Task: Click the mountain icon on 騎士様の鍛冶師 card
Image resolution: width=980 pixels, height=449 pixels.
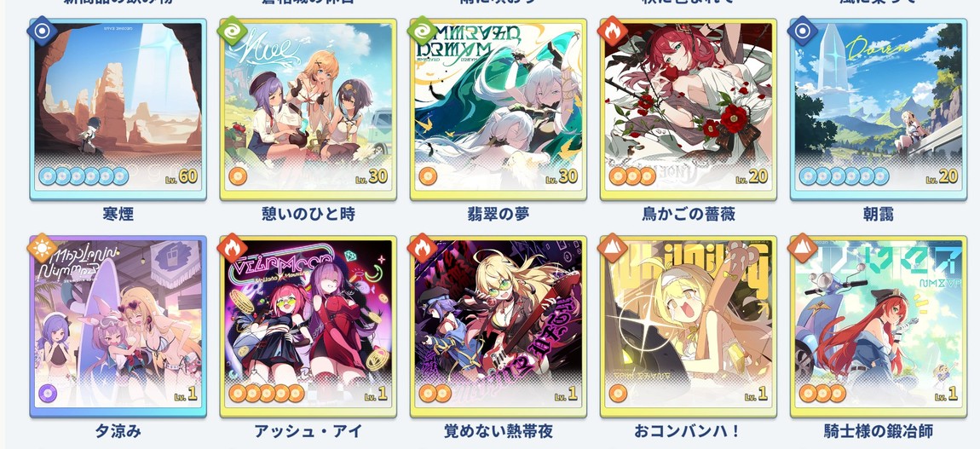Action: pos(802,249)
